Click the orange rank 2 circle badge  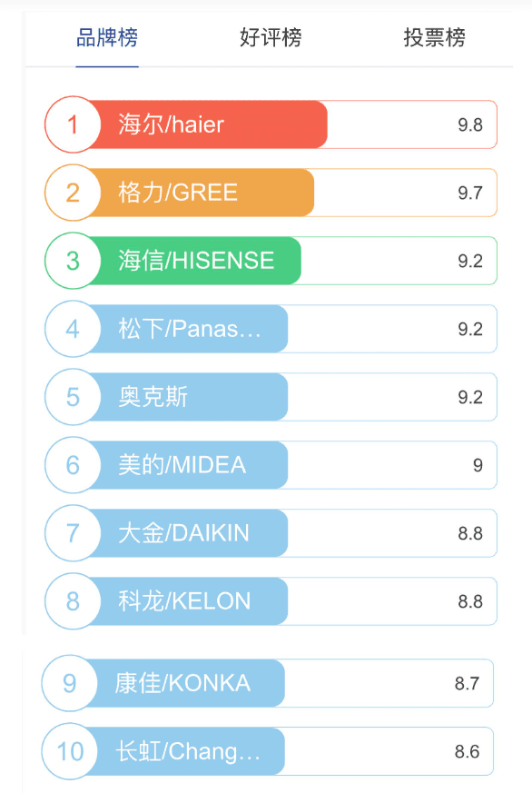coord(73,193)
